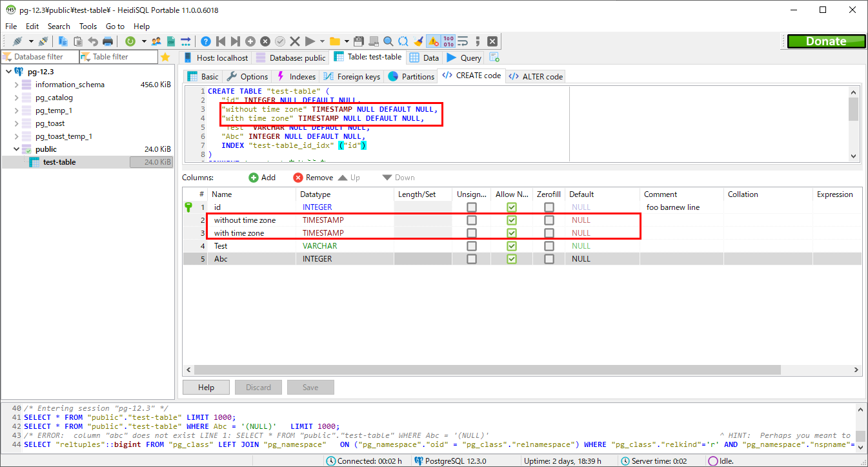This screenshot has width=868, height=467.
Task: Open the Tools menu
Action: click(88, 26)
